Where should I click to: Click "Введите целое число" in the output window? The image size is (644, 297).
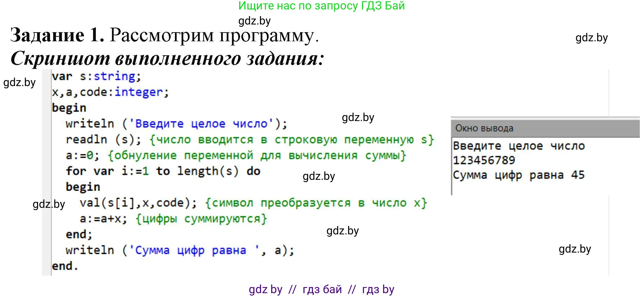(518, 146)
